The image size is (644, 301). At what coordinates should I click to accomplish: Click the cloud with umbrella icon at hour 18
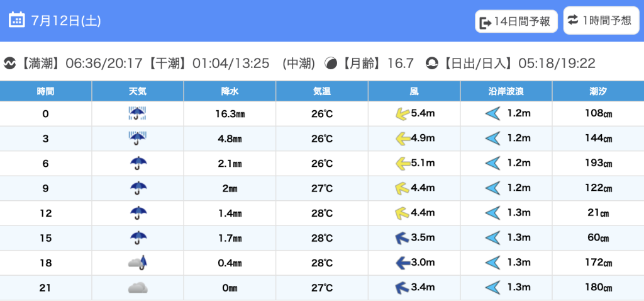tap(137, 263)
